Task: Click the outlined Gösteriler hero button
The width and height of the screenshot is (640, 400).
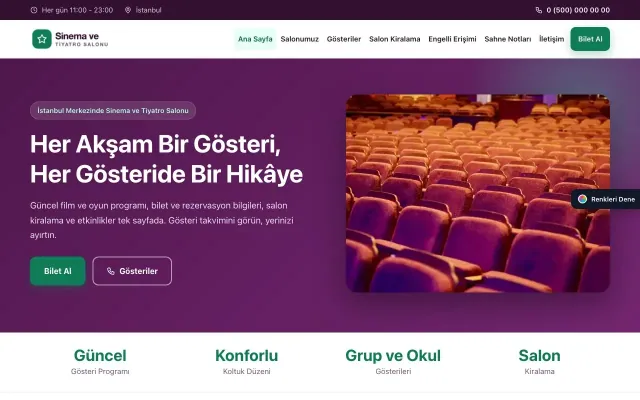Action: pyautogui.click(x=132, y=271)
